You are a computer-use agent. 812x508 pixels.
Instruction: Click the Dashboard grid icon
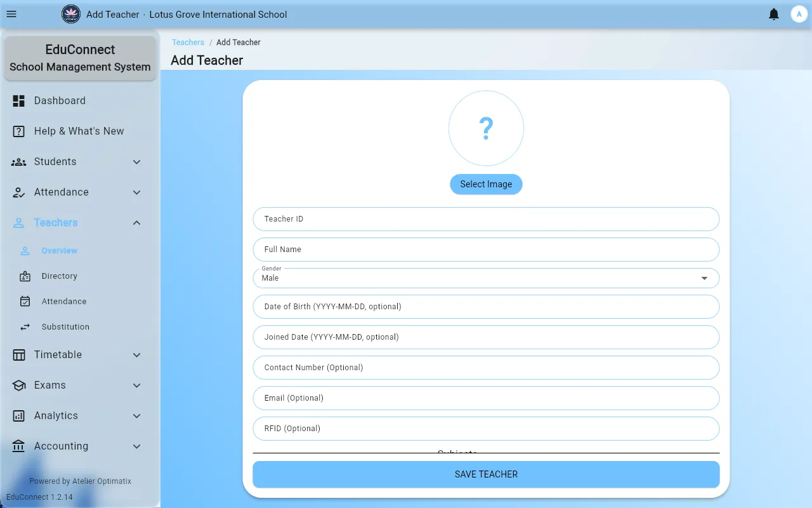tap(19, 100)
